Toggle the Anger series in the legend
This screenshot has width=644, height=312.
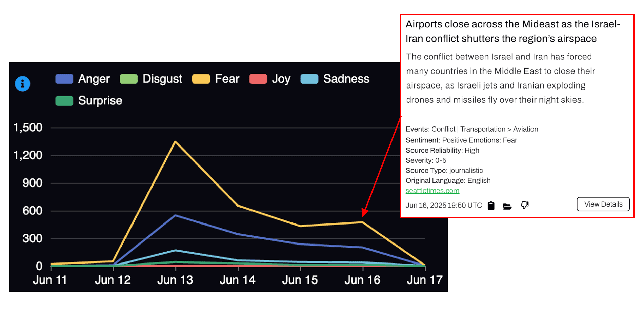83,79
